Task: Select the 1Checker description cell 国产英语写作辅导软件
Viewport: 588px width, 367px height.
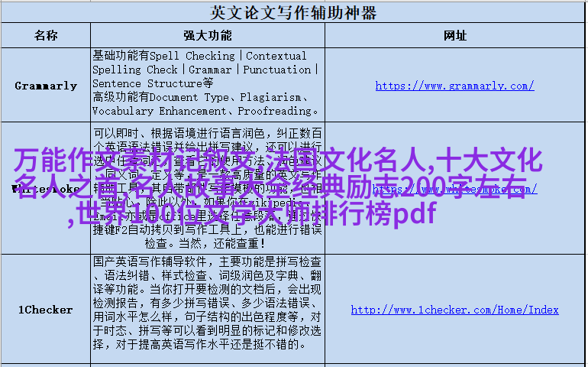Action: coord(208,309)
